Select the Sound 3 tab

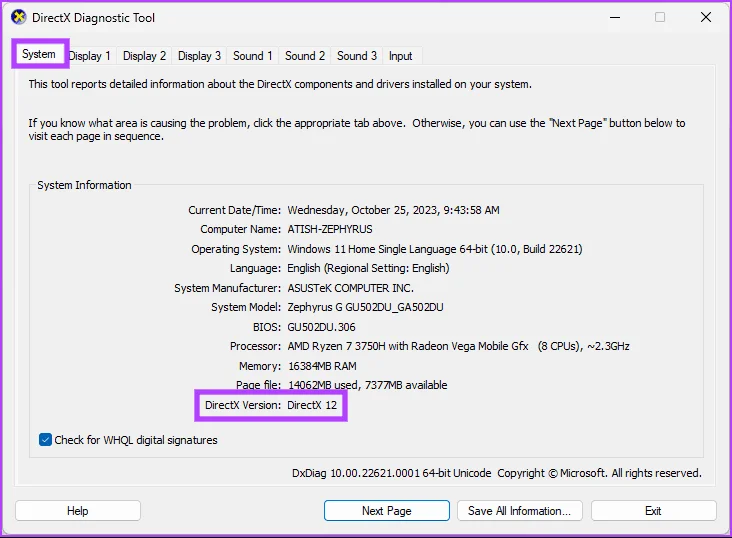357,56
